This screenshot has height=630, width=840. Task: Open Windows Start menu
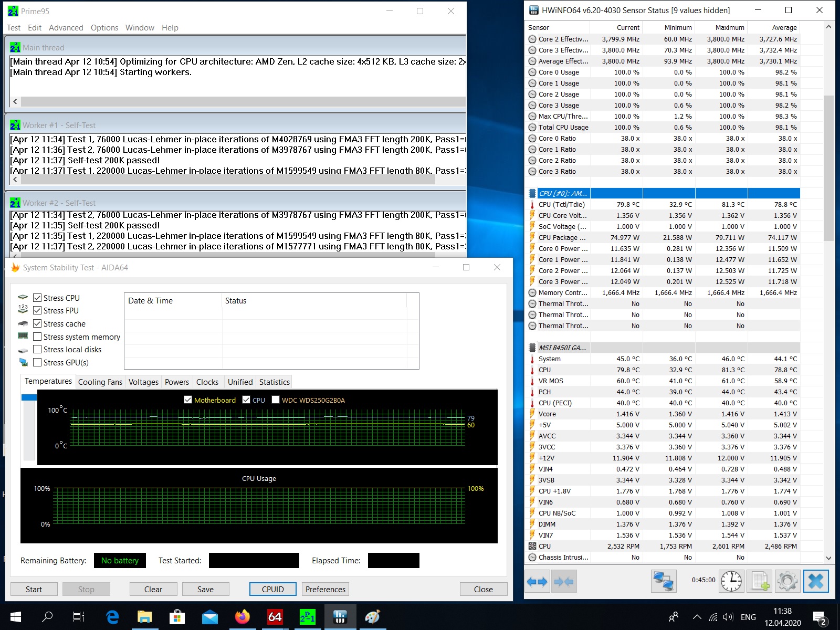tap(15, 617)
